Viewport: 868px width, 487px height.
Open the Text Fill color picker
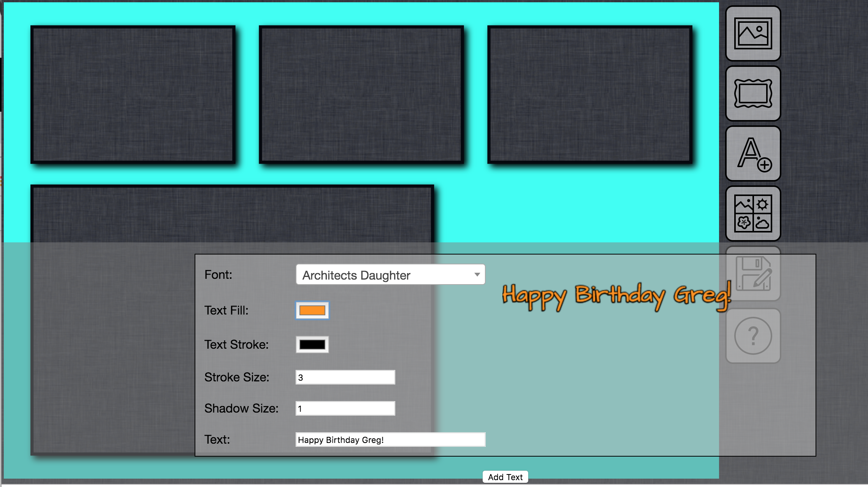312,310
